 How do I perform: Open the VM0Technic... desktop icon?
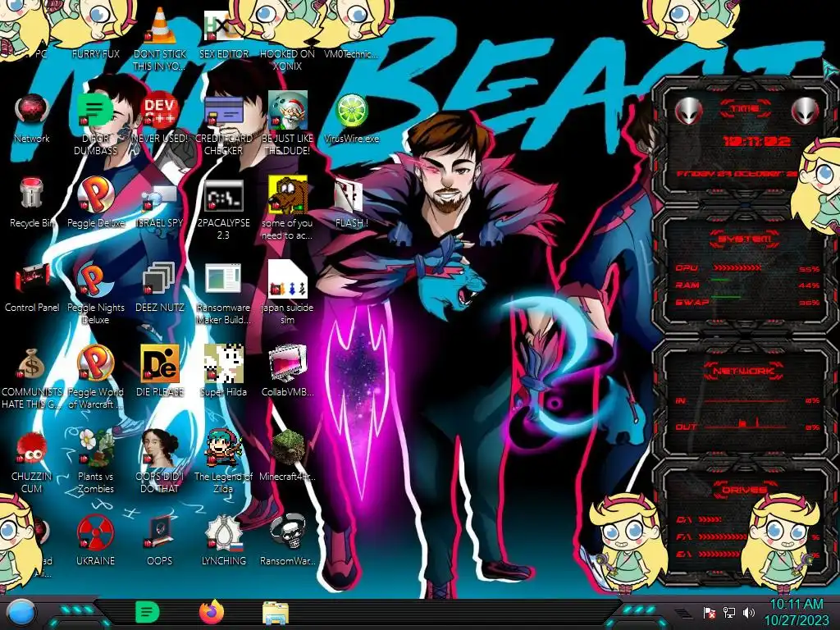pyautogui.click(x=351, y=33)
